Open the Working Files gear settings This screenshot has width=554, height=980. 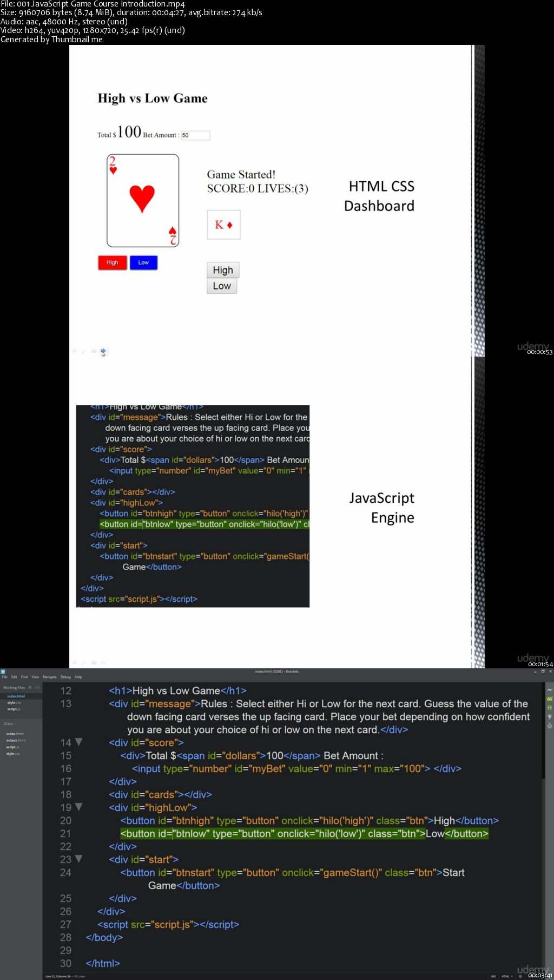[30, 687]
